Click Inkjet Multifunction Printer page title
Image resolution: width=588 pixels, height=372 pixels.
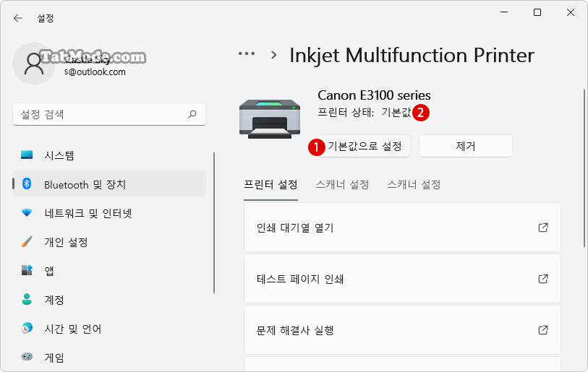click(412, 56)
